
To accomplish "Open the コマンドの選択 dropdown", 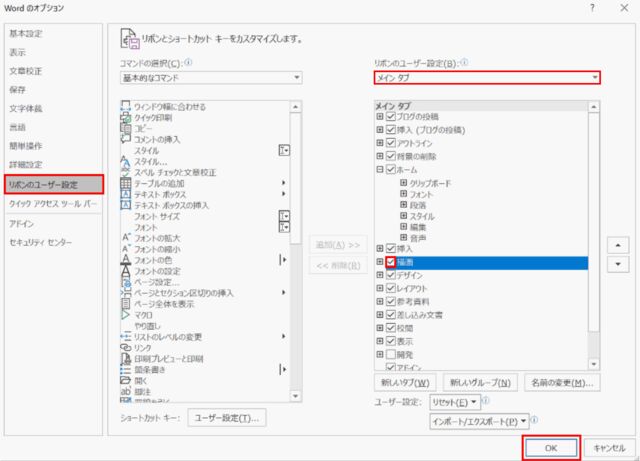I will click(211, 78).
